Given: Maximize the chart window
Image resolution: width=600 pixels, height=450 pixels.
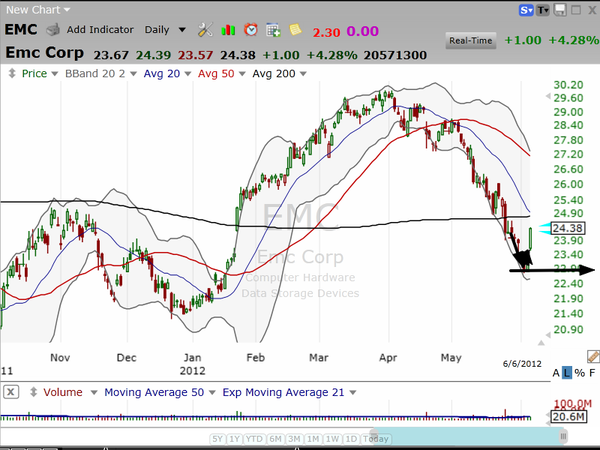Looking at the screenshot, I should pos(576,10).
